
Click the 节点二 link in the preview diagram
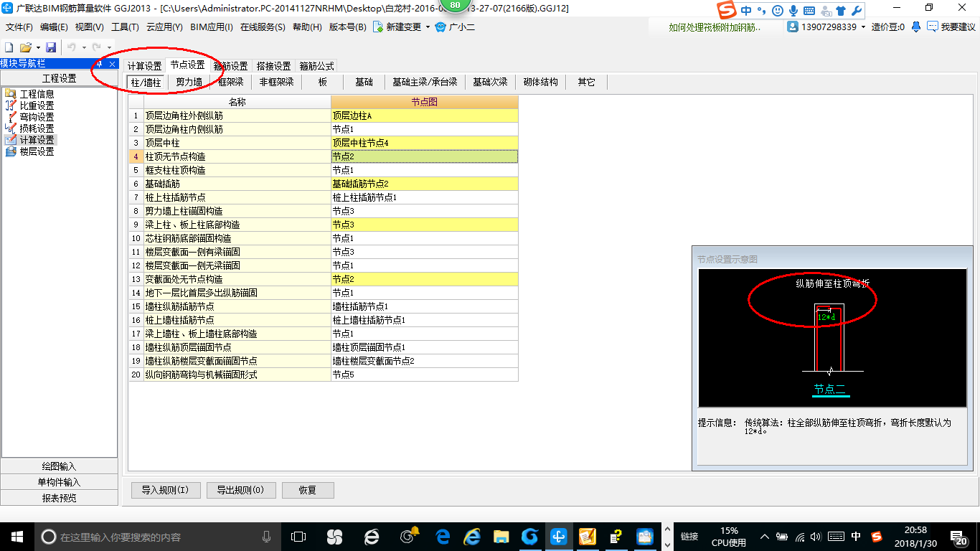(830, 389)
